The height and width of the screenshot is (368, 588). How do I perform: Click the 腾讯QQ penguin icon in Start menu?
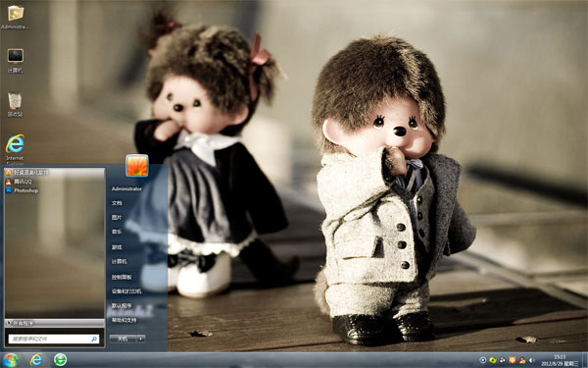(x=9, y=182)
